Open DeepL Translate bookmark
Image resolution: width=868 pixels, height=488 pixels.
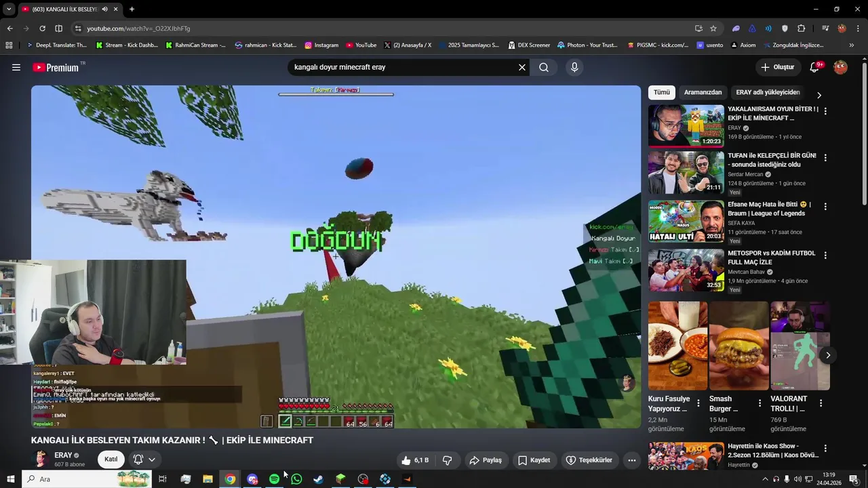tap(56, 45)
